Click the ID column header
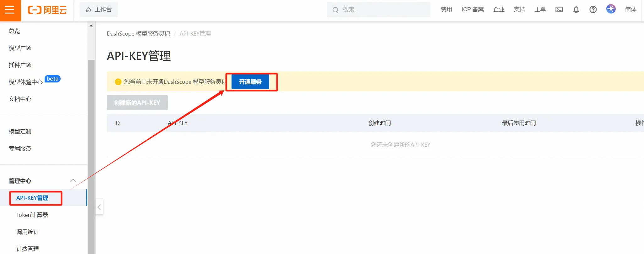This screenshot has width=644, height=254. (x=117, y=123)
